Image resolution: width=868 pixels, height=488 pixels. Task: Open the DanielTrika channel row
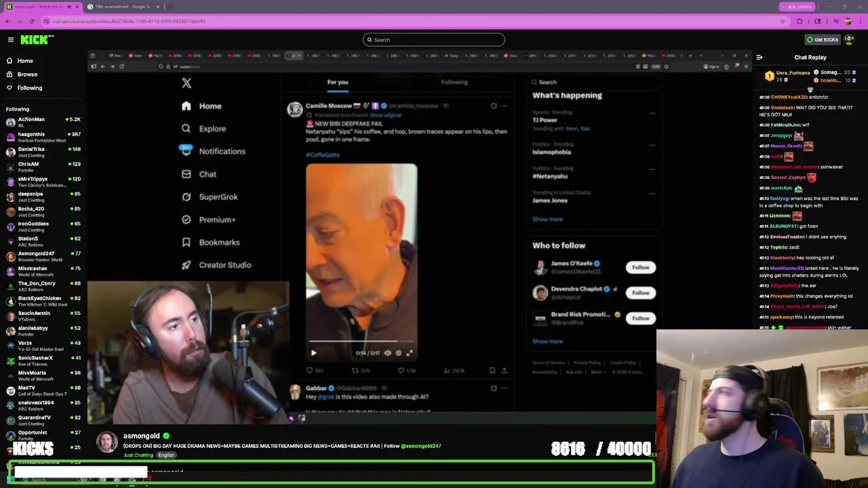(x=43, y=152)
